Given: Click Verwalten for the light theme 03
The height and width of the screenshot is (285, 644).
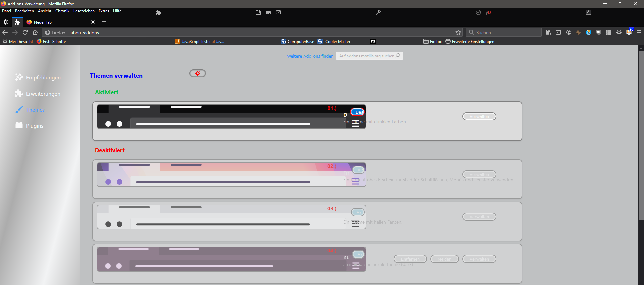Looking at the screenshot, I should 479,217.
